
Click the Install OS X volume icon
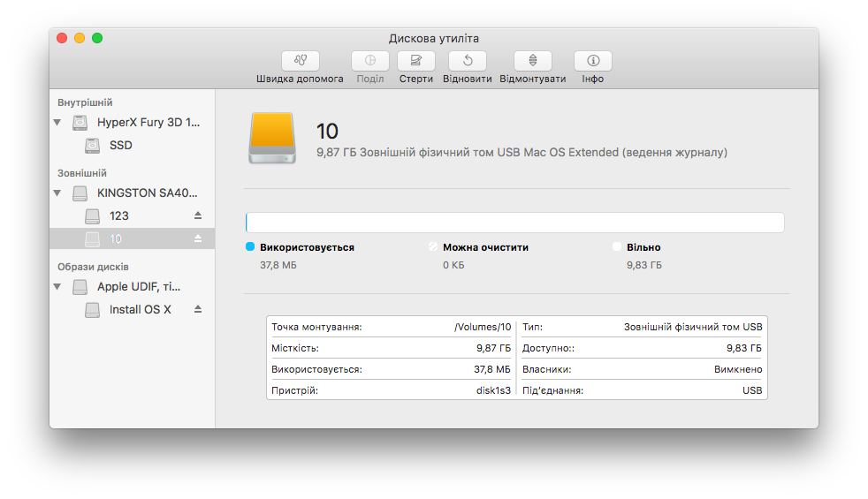click(93, 310)
